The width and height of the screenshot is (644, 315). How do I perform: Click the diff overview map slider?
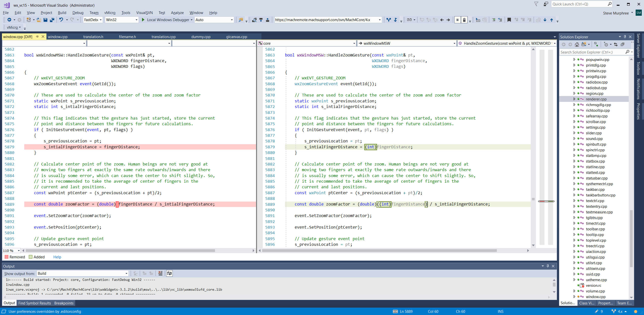coord(546,201)
